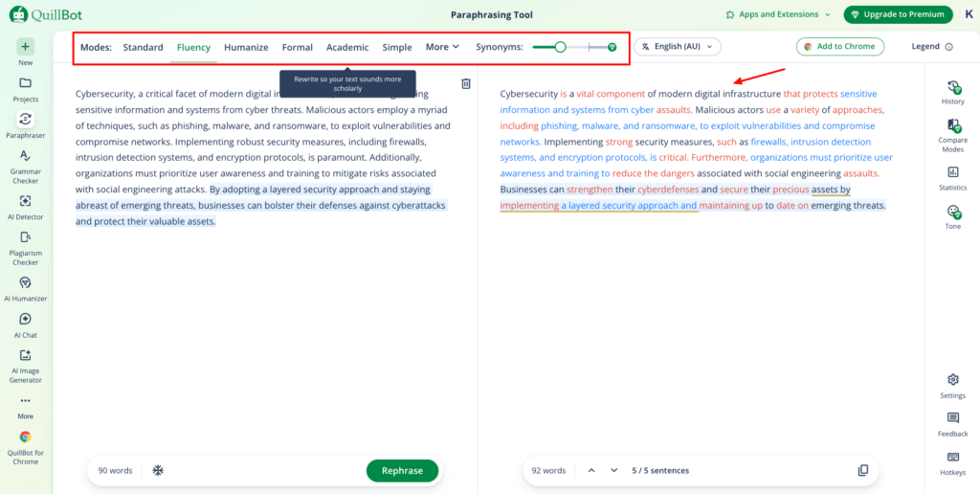Switch to Simple mode
The width and height of the screenshot is (980, 494).
click(397, 47)
